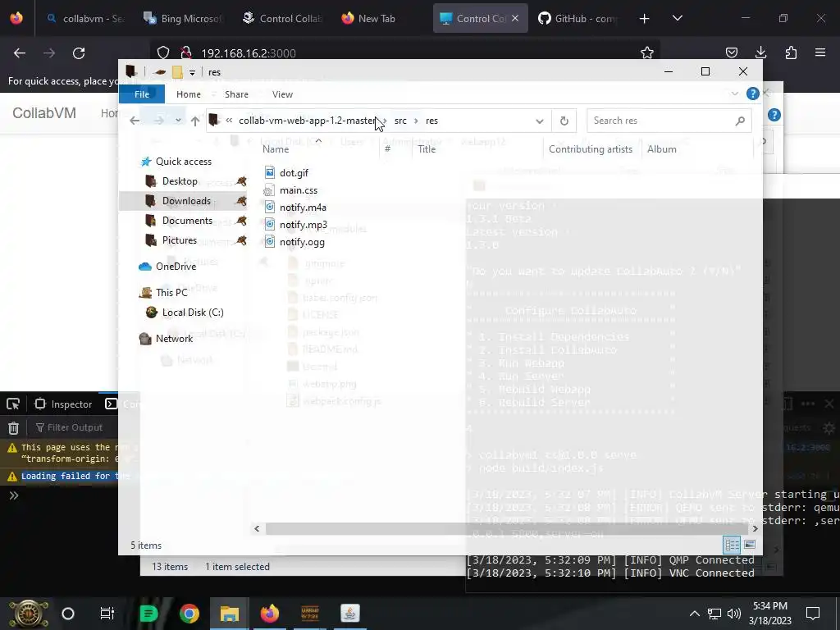Sort by Title column header
840x630 pixels.
click(x=427, y=149)
